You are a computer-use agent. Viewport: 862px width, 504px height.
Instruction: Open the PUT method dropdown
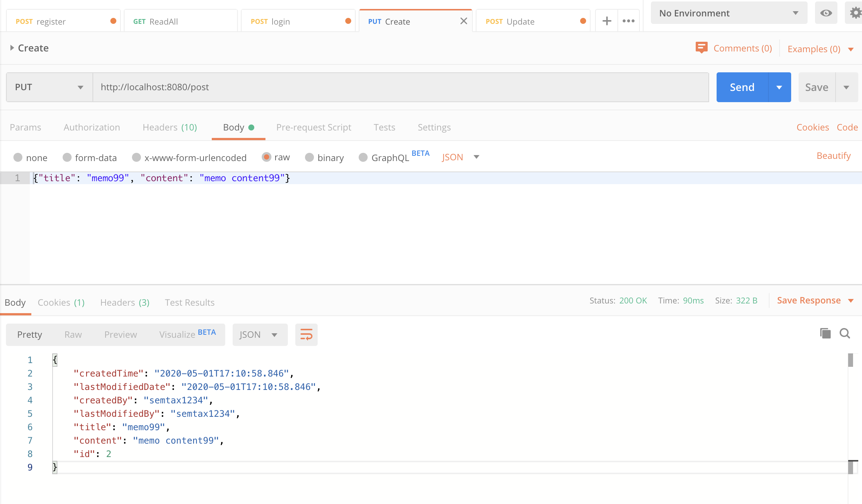click(x=49, y=87)
